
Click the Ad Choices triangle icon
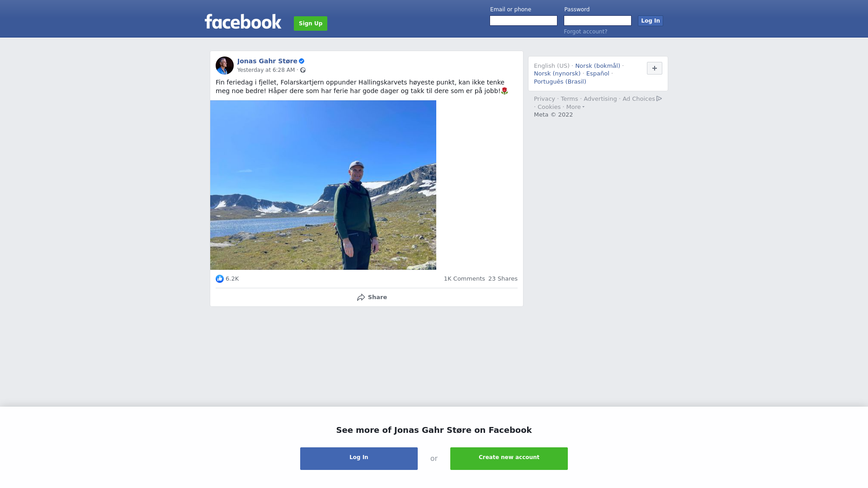click(x=659, y=99)
